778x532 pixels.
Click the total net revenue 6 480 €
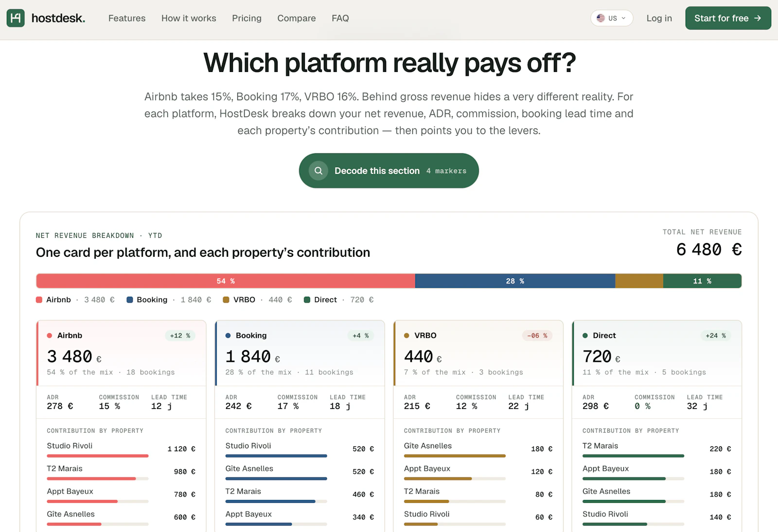point(709,249)
